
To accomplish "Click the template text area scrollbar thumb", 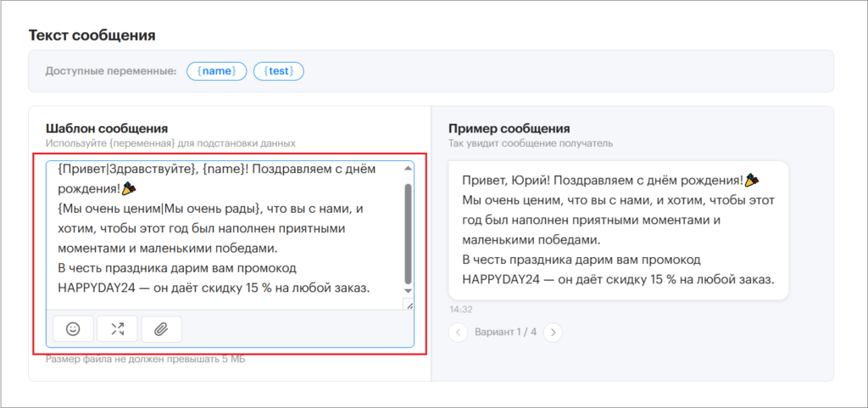I will pyautogui.click(x=408, y=233).
